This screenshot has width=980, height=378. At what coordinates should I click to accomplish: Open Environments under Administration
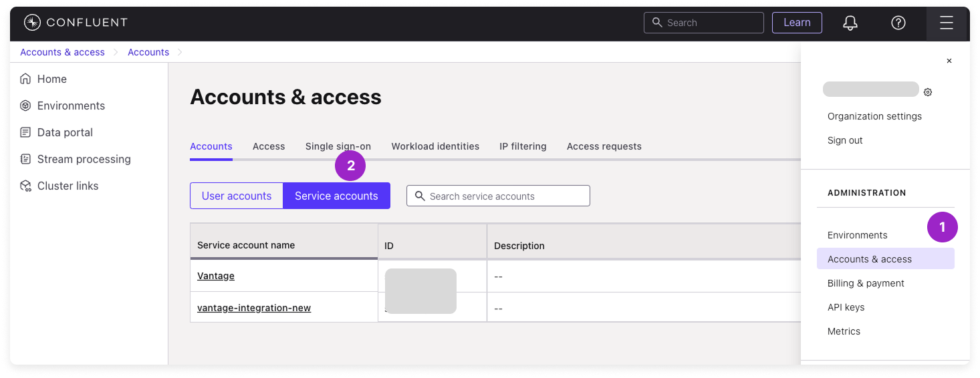pyautogui.click(x=858, y=235)
